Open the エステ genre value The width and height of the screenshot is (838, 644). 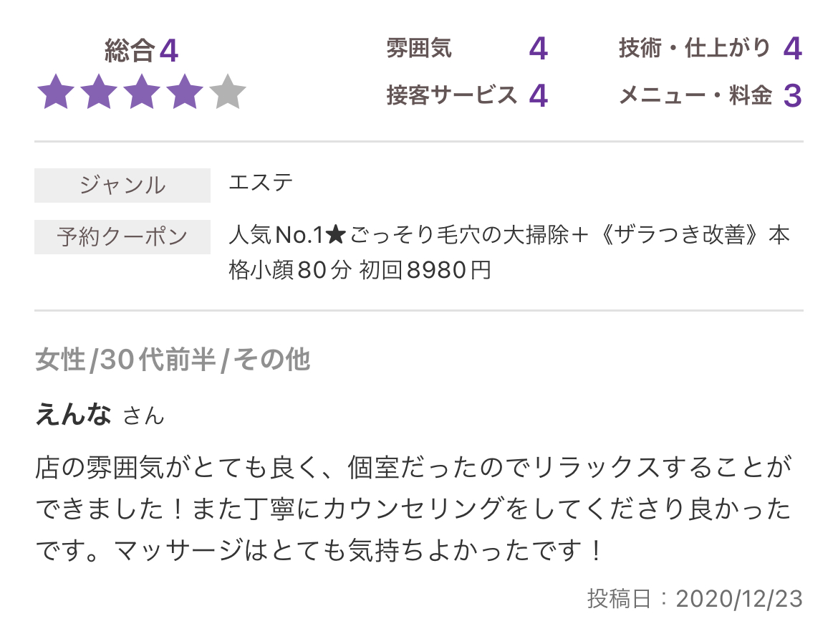tap(261, 183)
